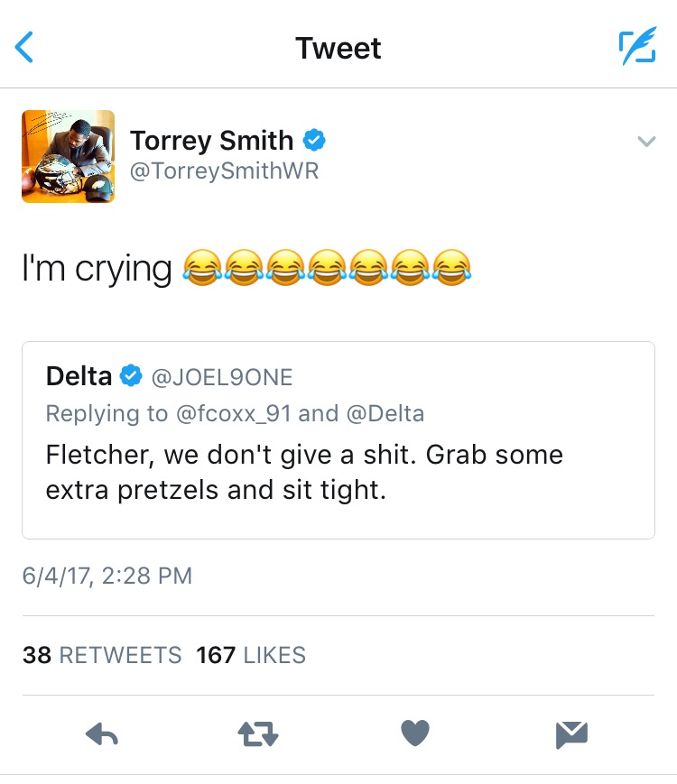Tap the quoted Delta account name

point(79,376)
